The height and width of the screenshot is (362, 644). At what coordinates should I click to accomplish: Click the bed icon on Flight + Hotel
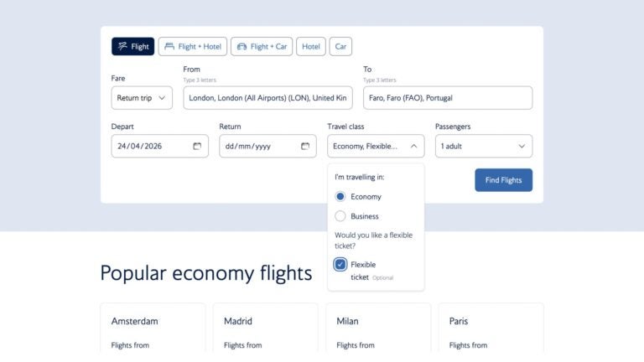pos(169,47)
